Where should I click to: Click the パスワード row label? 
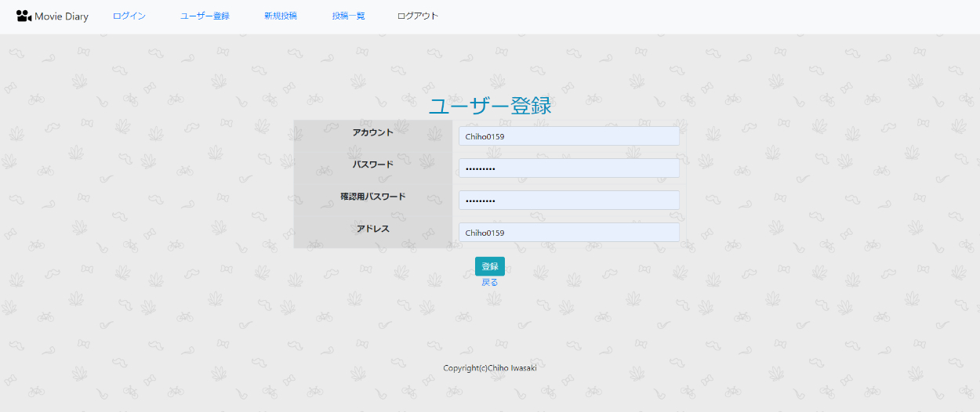coord(373,164)
